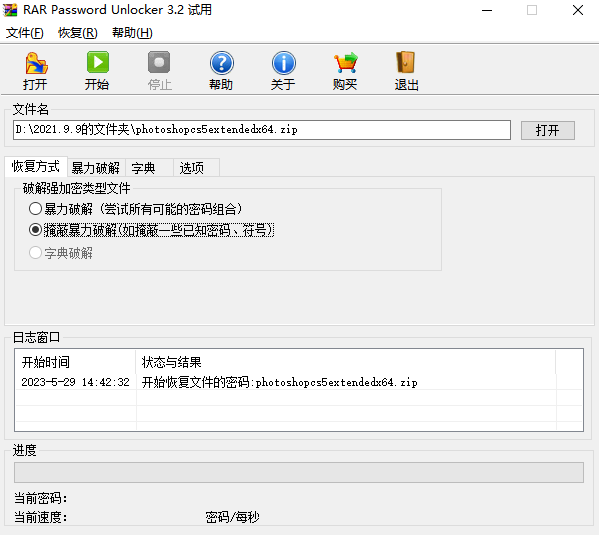Close the RAR Password Unlocker window
The image size is (599, 535).
pyautogui.click(x=578, y=10)
